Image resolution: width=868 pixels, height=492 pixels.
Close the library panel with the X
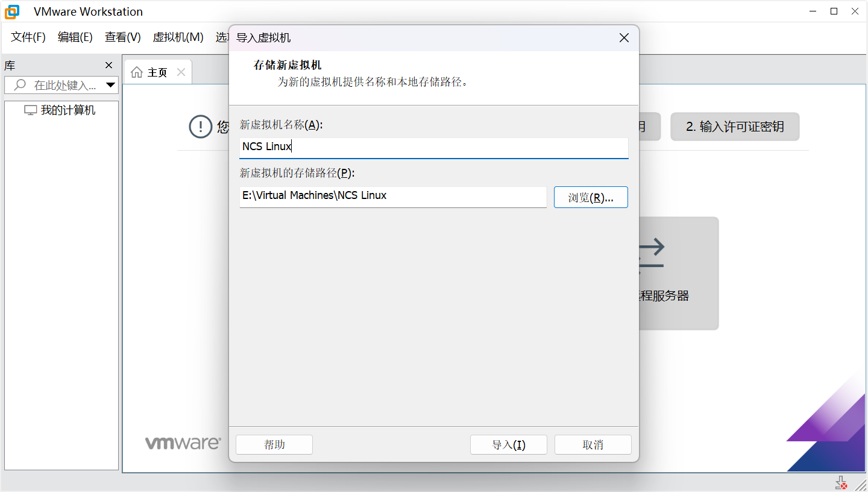point(109,65)
